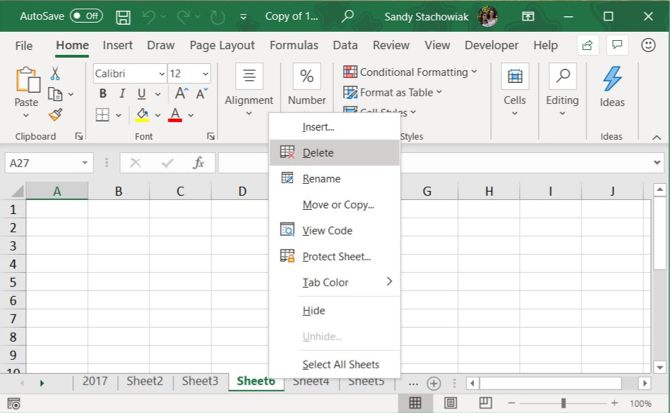Viewport: 670px width, 413px height.
Task: Switch to the Formulas ribbon tab
Action: (294, 45)
